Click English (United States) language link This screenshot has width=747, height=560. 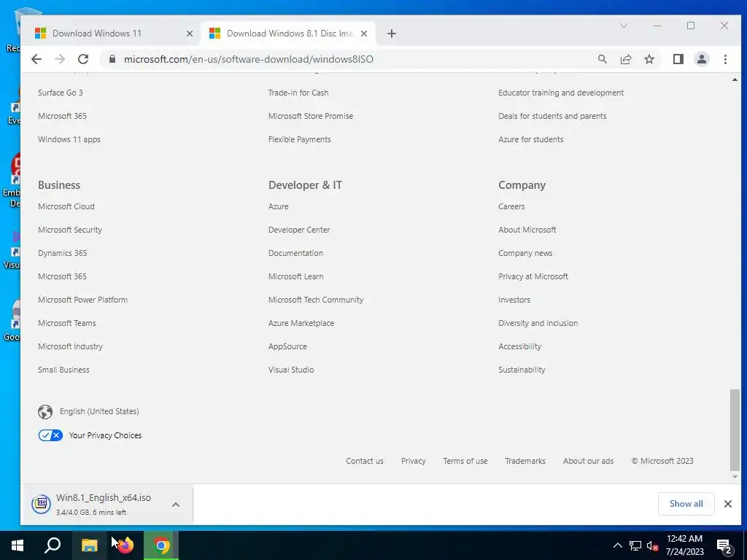(99, 411)
